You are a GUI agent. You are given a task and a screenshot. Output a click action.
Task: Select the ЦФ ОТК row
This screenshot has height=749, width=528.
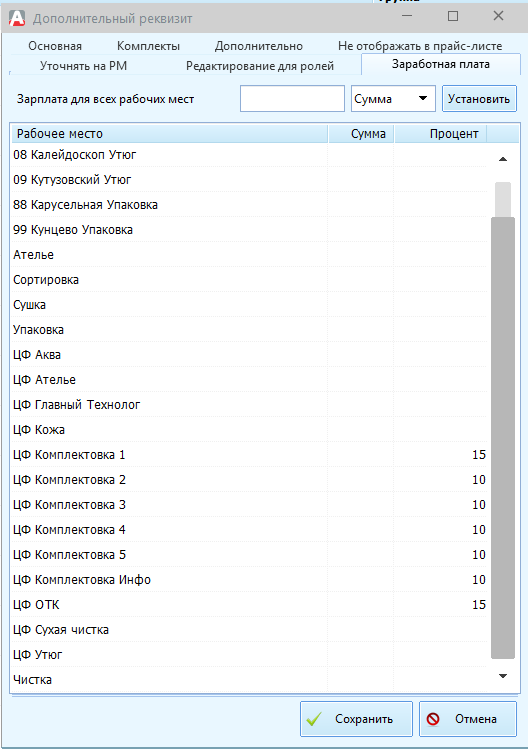pos(249,605)
